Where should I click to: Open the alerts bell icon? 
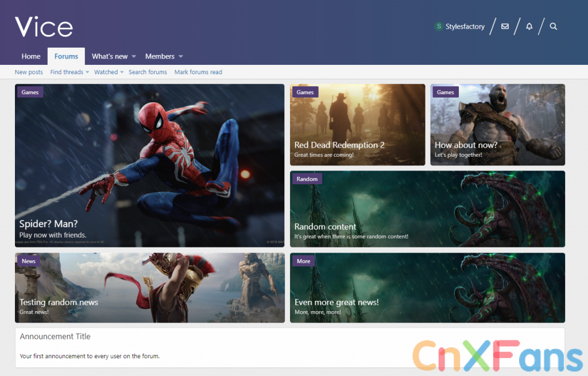[x=529, y=26]
